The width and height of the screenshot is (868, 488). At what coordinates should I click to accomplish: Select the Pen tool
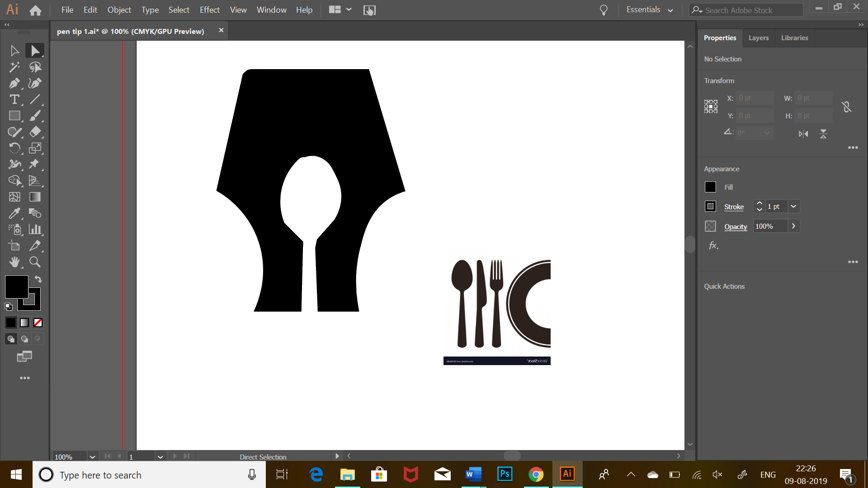14,83
